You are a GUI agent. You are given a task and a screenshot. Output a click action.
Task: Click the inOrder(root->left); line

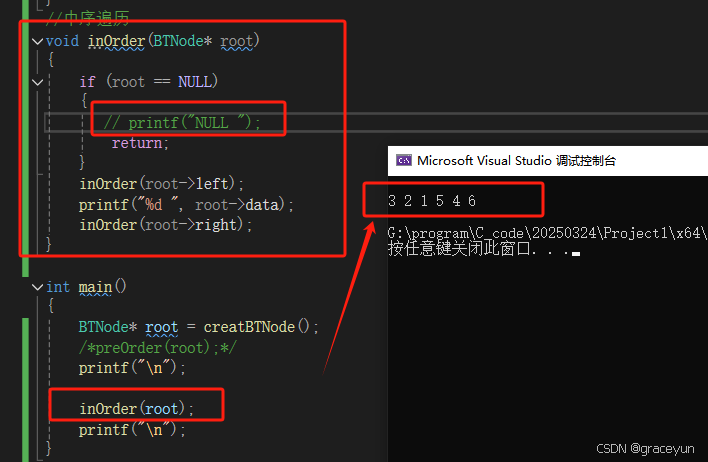161,184
